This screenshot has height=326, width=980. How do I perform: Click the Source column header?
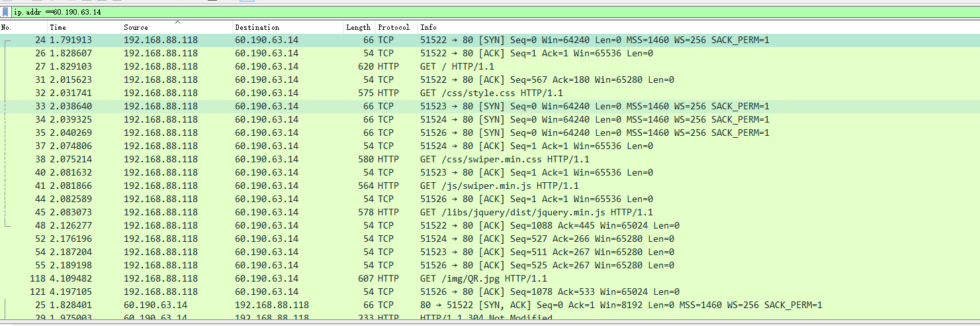pos(177,27)
